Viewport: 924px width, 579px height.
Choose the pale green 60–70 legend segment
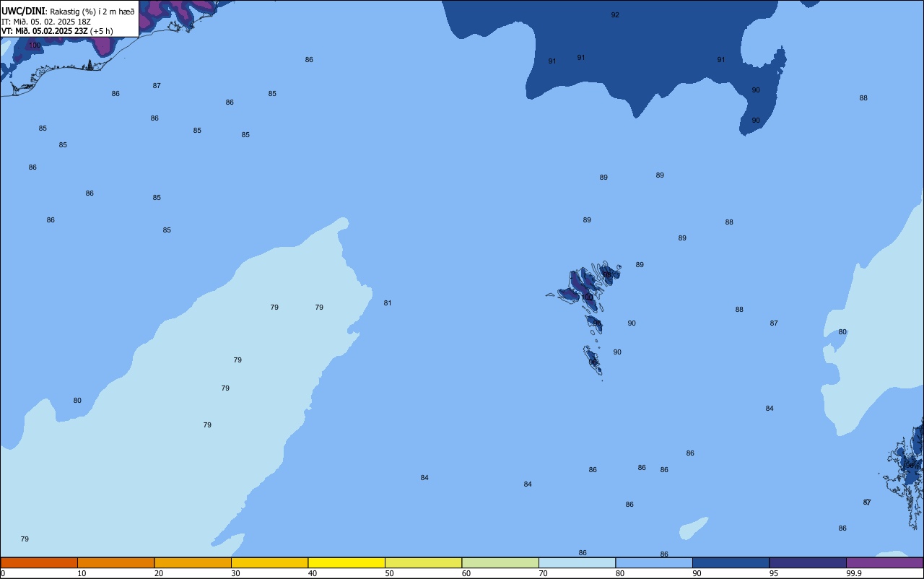coord(500,562)
